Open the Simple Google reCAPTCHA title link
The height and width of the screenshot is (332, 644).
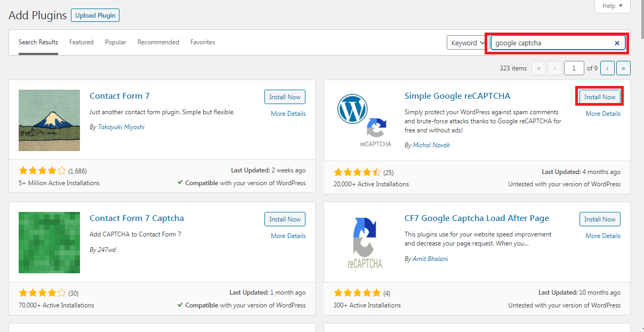point(457,96)
